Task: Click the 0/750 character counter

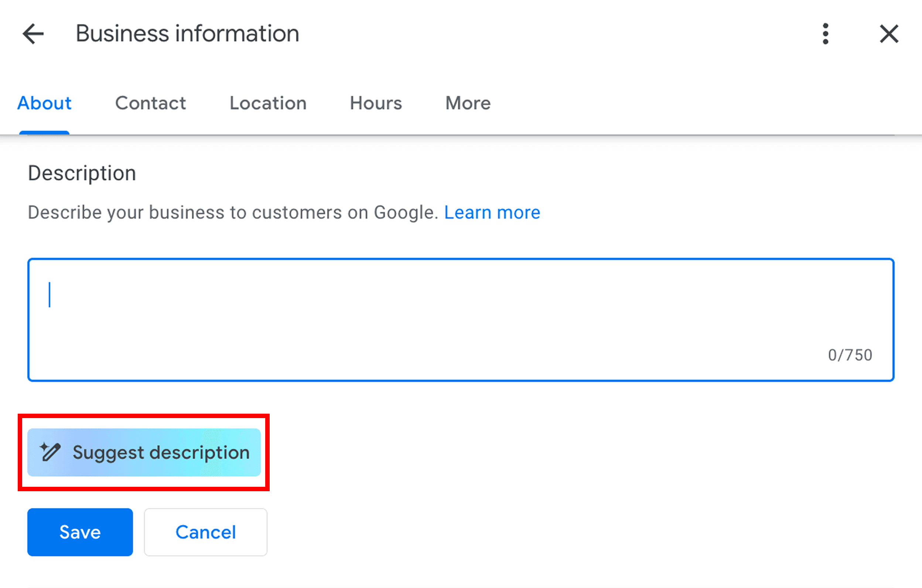Action: (850, 355)
